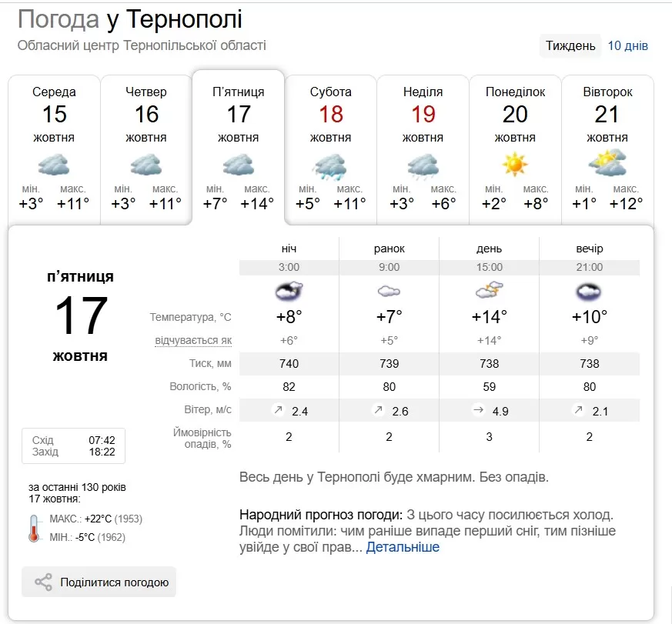The height and width of the screenshot is (624, 672).
Task: Click the sunrise and sunset times box
Action: (73, 445)
